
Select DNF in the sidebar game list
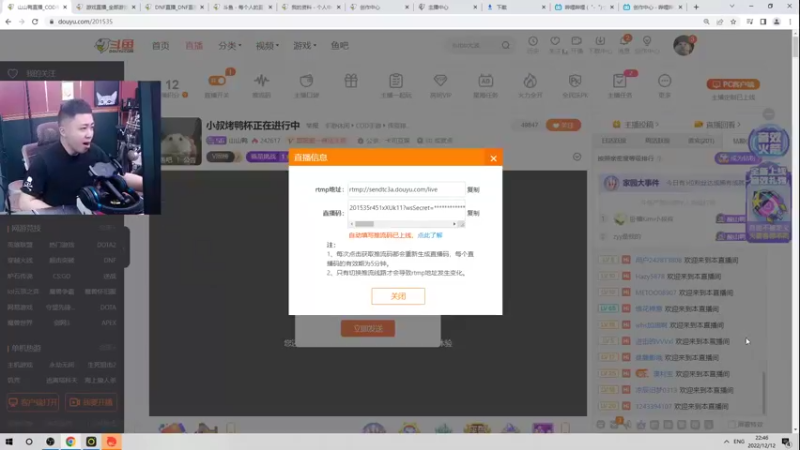pos(110,260)
